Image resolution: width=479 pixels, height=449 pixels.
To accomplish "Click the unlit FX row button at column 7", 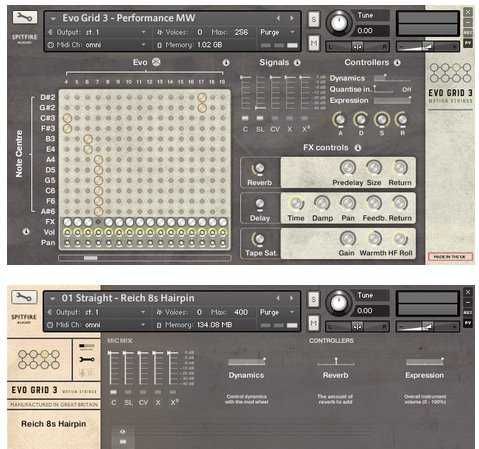I will point(98,222).
